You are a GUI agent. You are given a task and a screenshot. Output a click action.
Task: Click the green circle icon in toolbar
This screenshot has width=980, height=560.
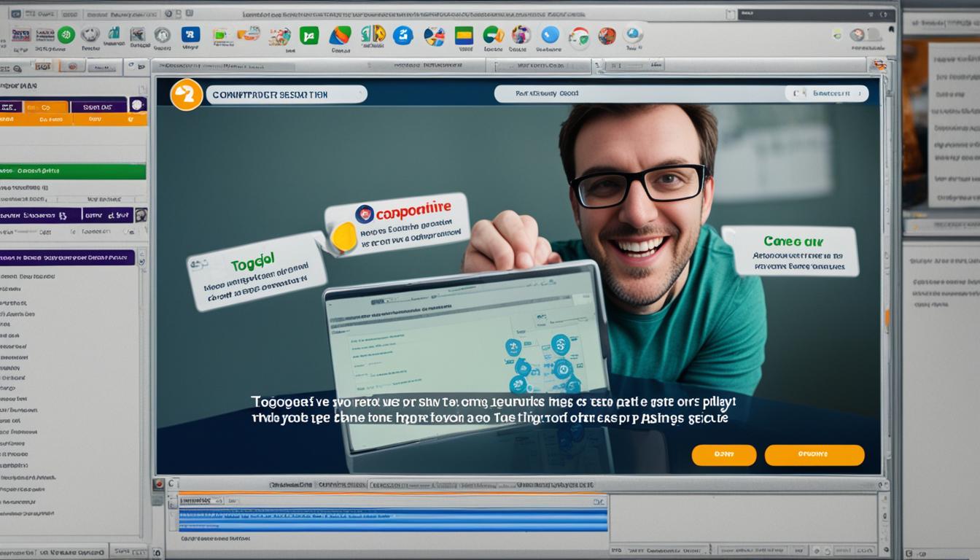[x=66, y=35]
